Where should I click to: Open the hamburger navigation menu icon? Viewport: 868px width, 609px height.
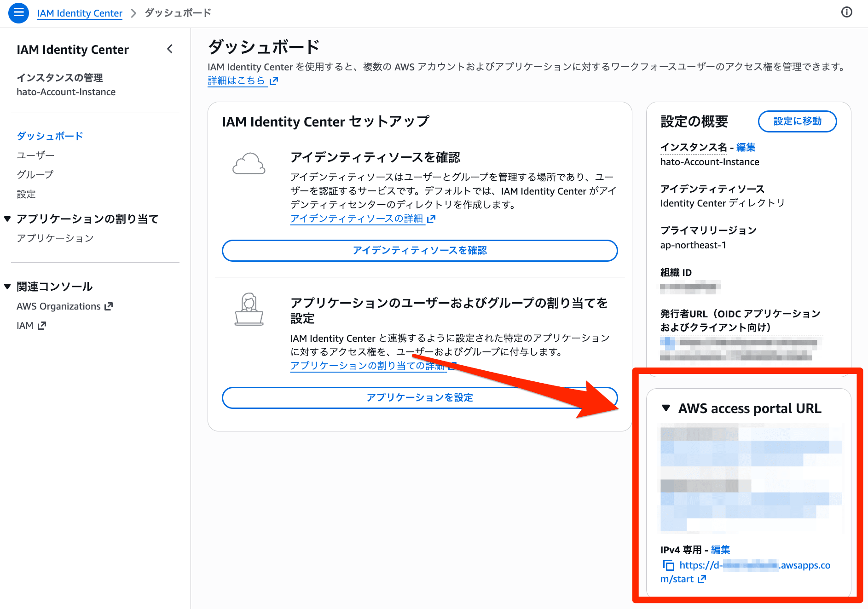point(18,12)
